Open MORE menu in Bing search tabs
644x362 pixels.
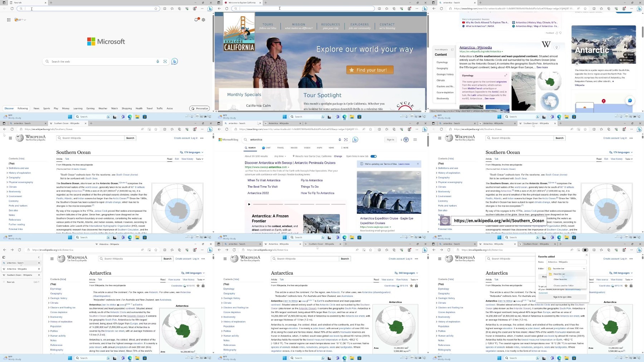[345, 148]
